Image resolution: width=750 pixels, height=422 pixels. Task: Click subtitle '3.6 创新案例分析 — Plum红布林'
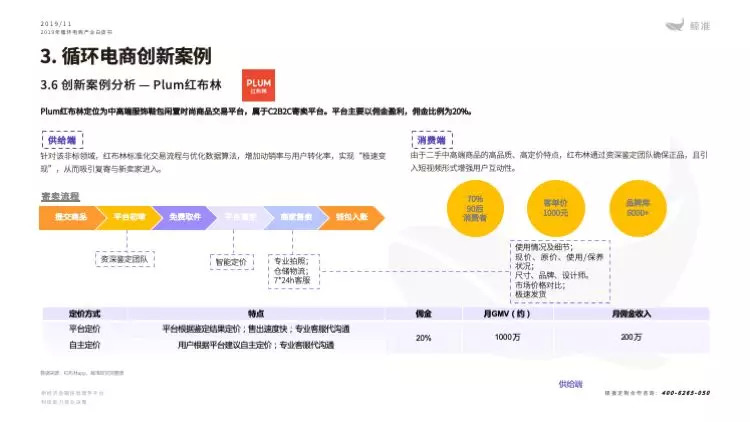click(131, 85)
